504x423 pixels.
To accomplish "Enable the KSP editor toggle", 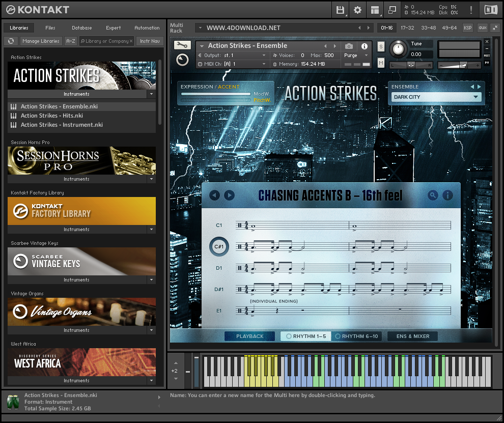I will 468,28.
